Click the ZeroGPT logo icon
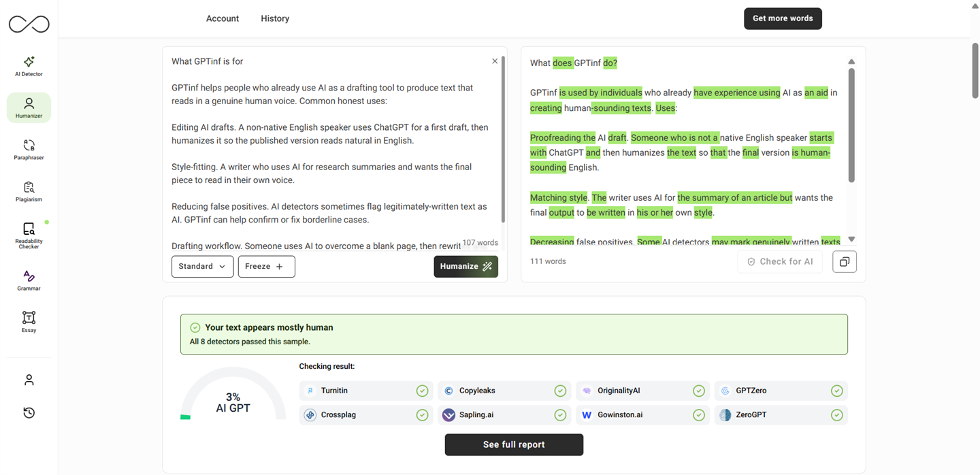Viewport: 980px width, 475px height. coord(725,414)
